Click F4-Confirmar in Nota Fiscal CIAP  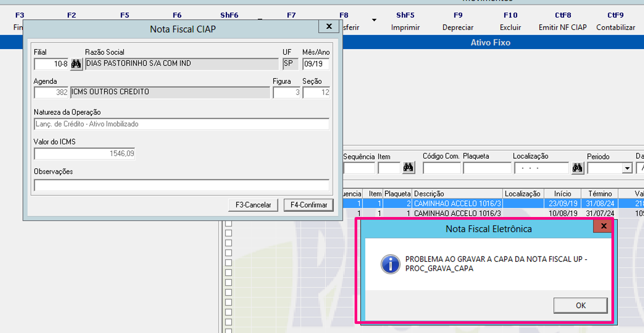tap(309, 205)
